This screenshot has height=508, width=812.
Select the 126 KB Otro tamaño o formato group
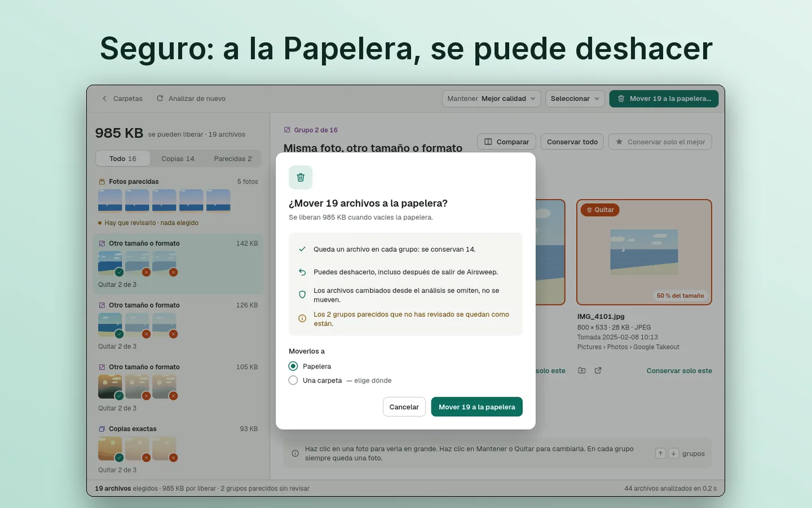pyautogui.click(x=178, y=325)
